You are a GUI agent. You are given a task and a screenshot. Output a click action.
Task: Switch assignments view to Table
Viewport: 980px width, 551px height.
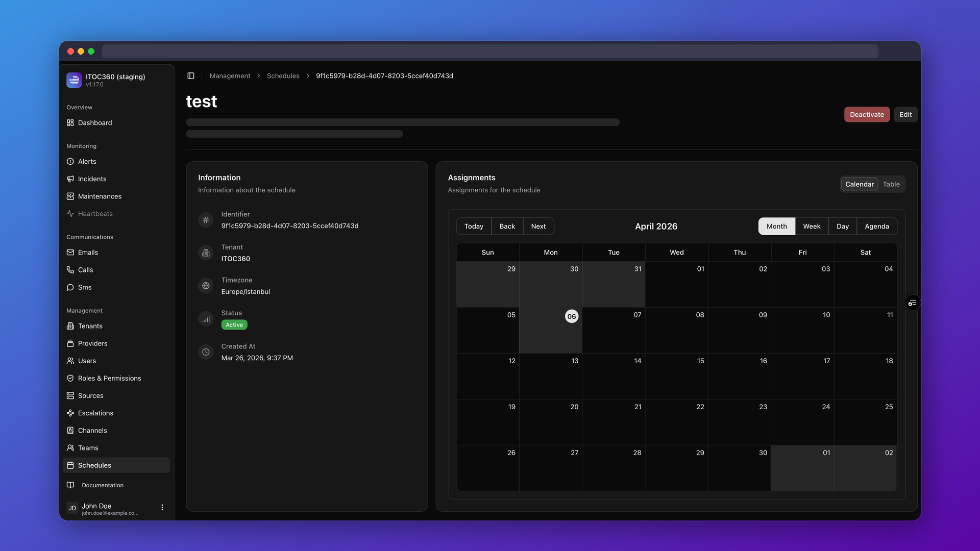point(891,184)
